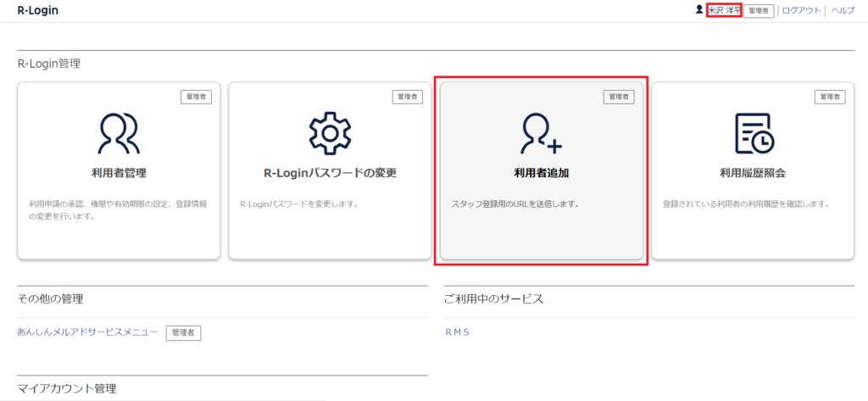Select the R-Loginパスワードの変更 title
This screenshot has width=868, height=401.
330,173
